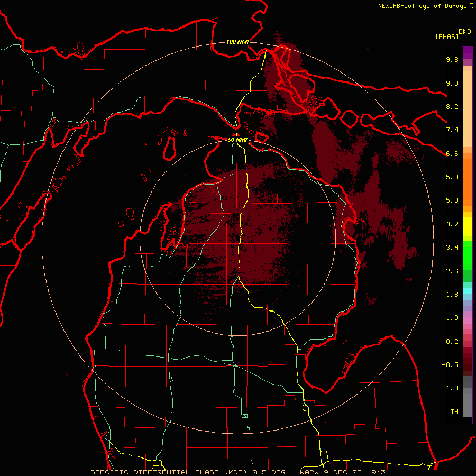Click the 5.8 legend value
Screen dimensions: 476x476
[452, 177]
